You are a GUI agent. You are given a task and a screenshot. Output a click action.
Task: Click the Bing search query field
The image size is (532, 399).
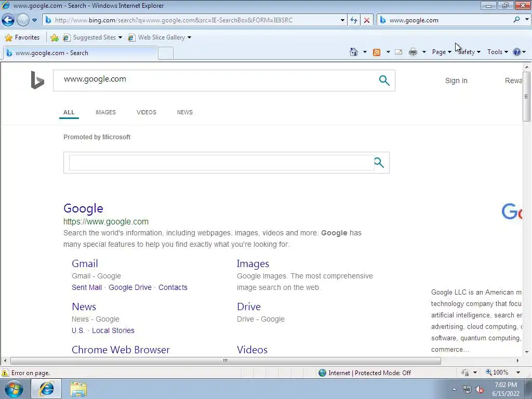click(x=217, y=81)
